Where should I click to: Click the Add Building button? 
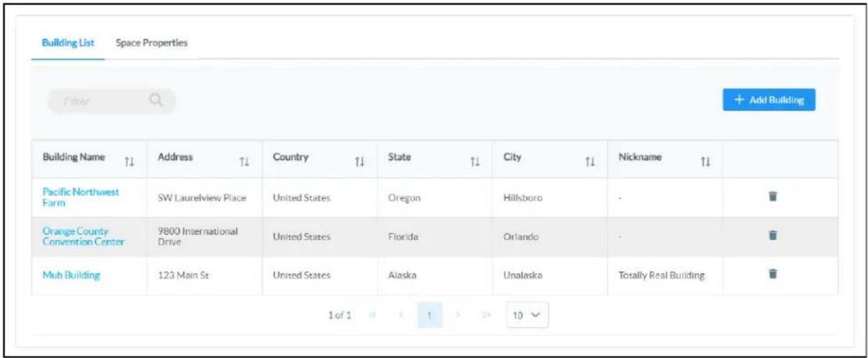[769, 100]
